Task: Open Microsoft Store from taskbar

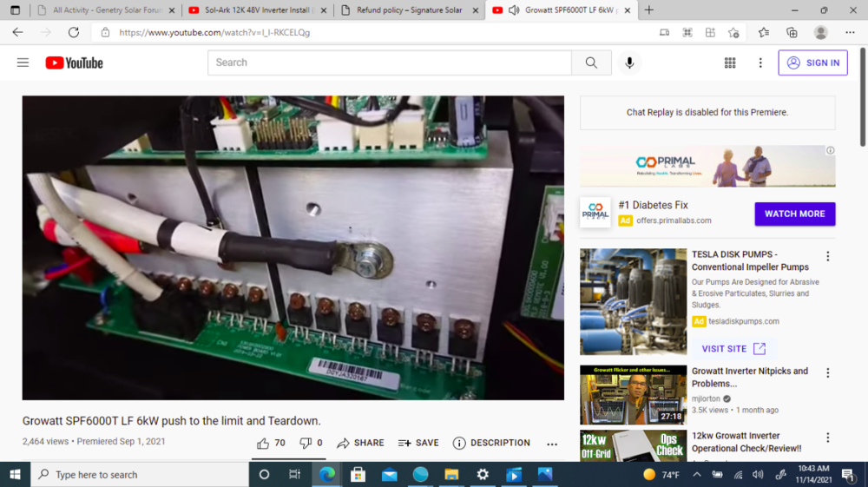Action: [358, 474]
